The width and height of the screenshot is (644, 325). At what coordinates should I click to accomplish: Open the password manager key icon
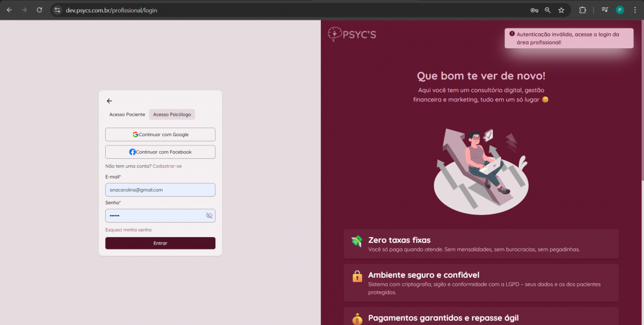click(x=534, y=10)
